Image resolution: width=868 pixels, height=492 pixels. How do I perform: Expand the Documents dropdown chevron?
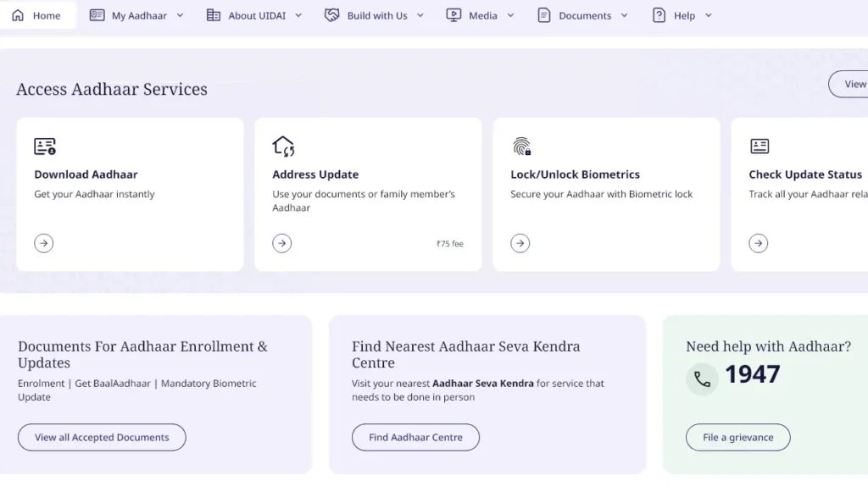(x=625, y=15)
